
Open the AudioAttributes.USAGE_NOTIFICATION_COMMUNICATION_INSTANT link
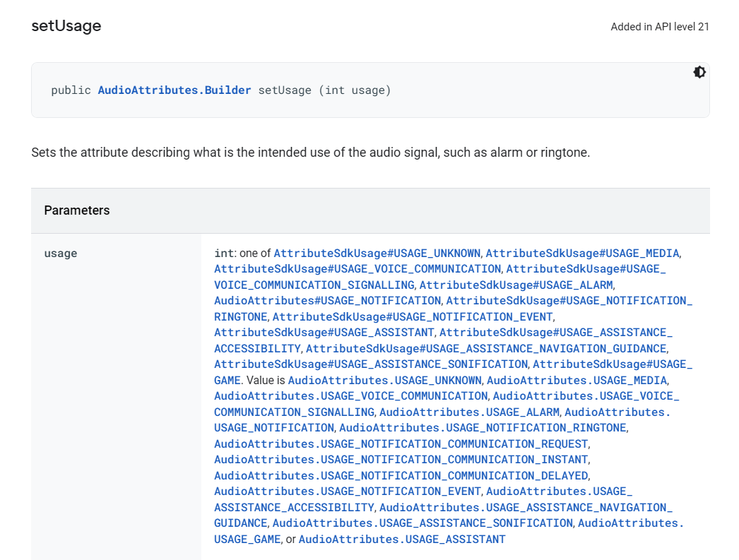pos(401,460)
